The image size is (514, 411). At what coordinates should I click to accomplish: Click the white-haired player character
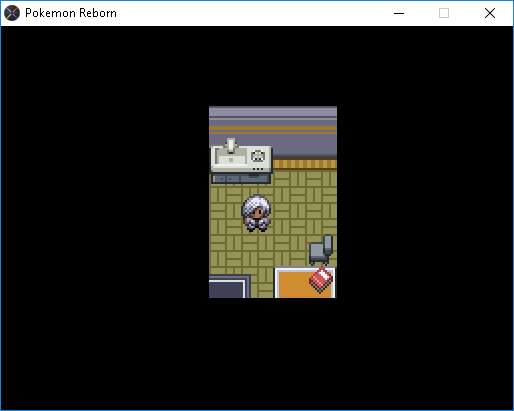(x=256, y=213)
